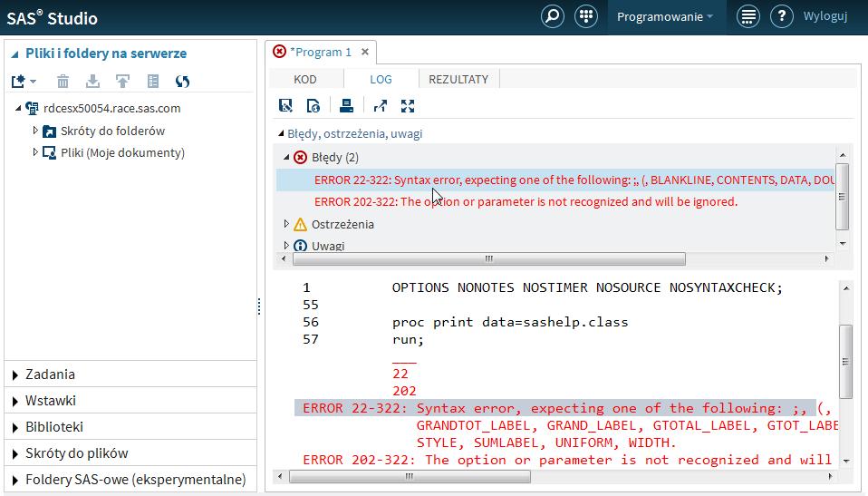
Task: Click the print log icon
Action: click(x=346, y=105)
